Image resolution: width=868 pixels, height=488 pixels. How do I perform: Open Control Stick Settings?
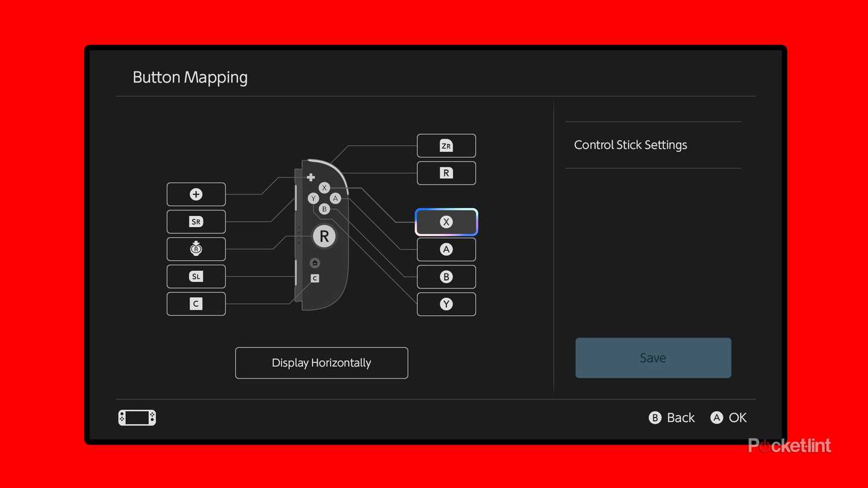pyautogui.click(x=630, y=145)
